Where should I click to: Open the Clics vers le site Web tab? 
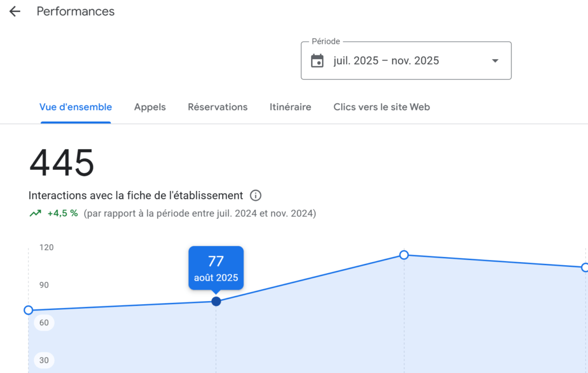[381, 107]
